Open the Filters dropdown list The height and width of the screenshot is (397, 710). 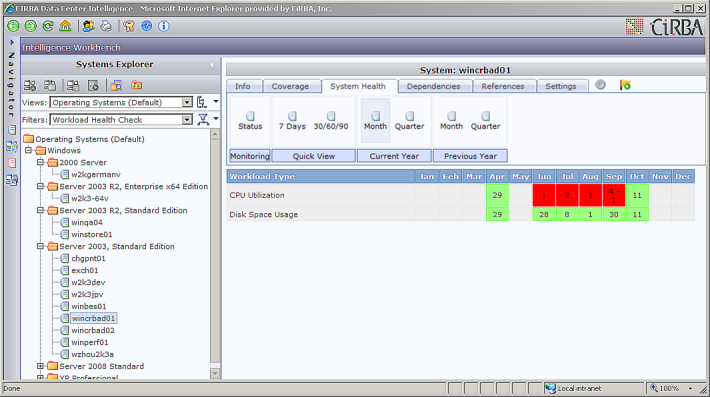click(187, 120)
